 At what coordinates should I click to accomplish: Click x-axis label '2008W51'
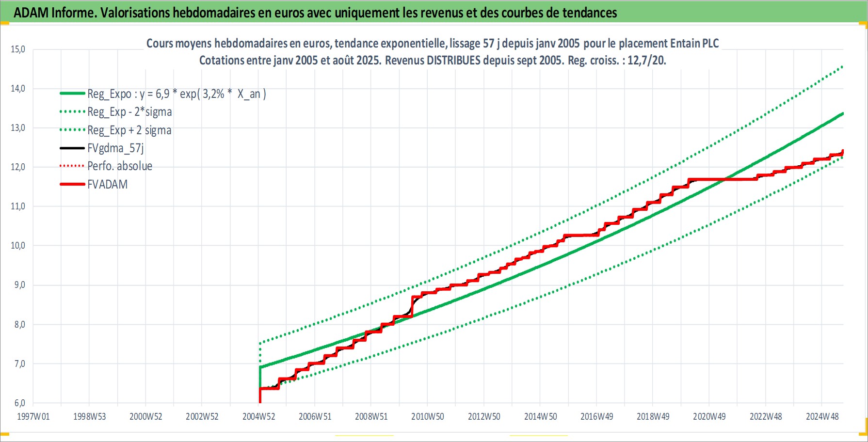pyautogui.click(x=371, y=416)
